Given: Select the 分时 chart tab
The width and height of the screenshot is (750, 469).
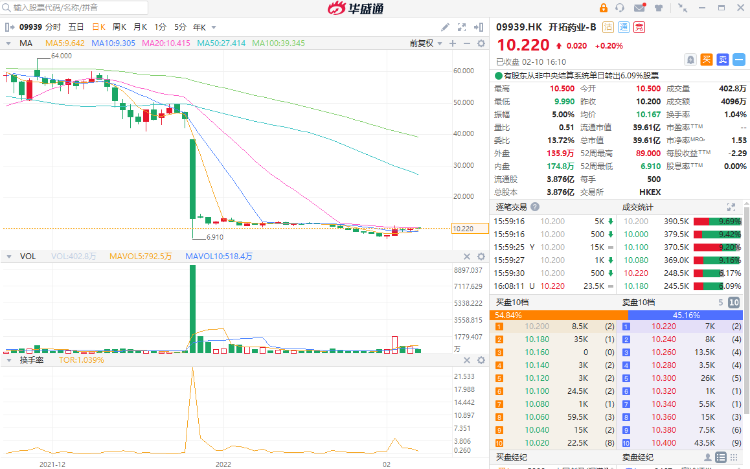Looking at the screenshot, I should pos(53,27).
